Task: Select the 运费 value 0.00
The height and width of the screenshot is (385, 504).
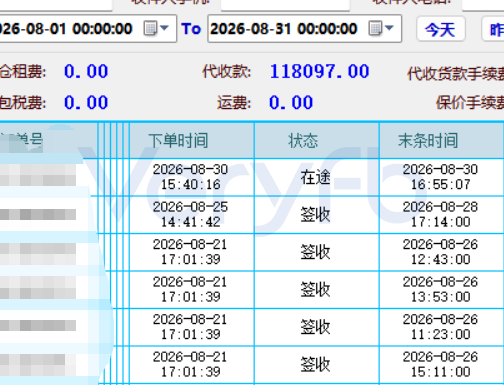Action: point(291,102)
